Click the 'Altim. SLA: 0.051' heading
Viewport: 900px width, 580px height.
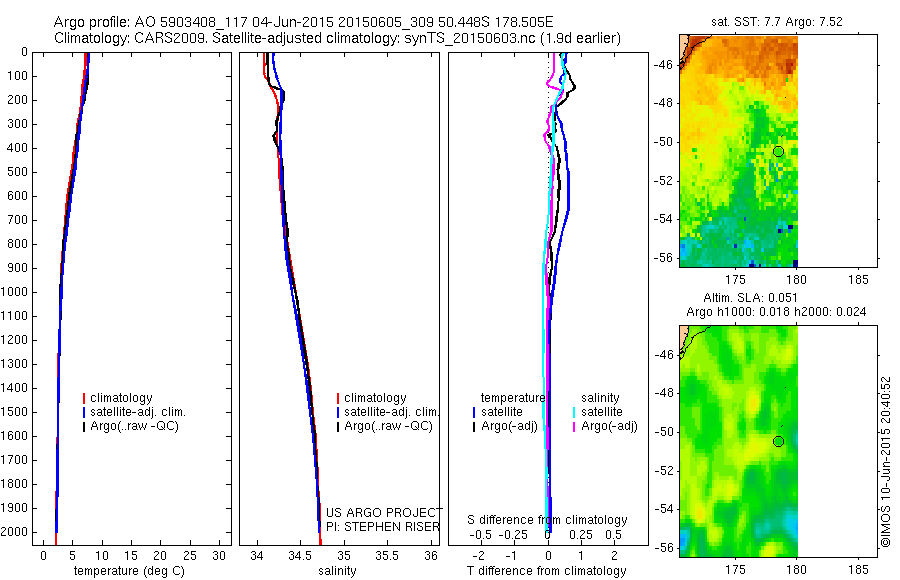[x=750, y=297]
